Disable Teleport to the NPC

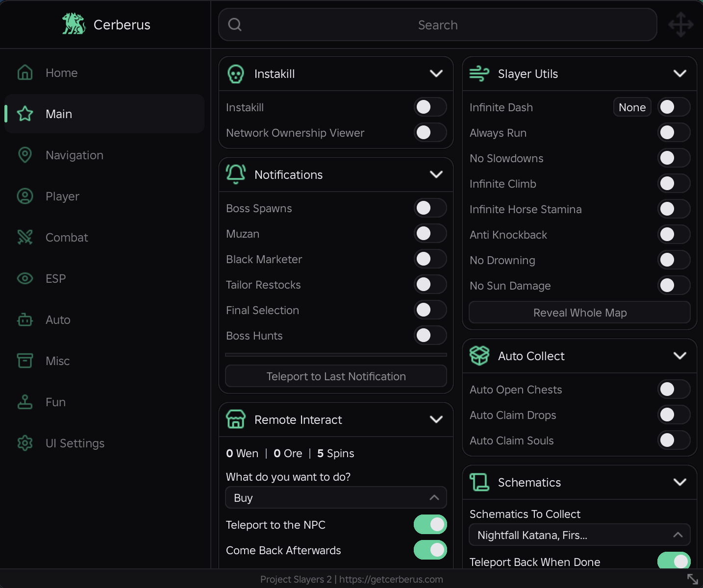coord(430,524)
